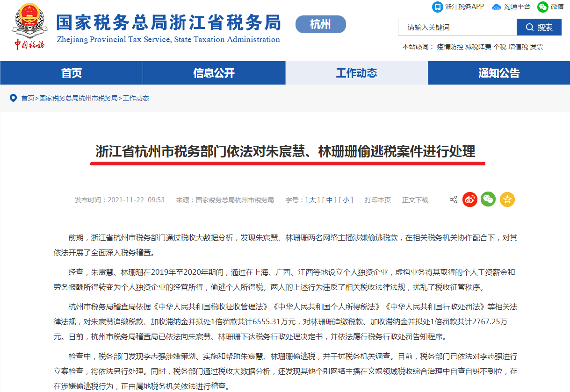This screenshot has height=392, width=570.
Task: Select the 通知公告 navigation tab
Action: click(498, 72)
